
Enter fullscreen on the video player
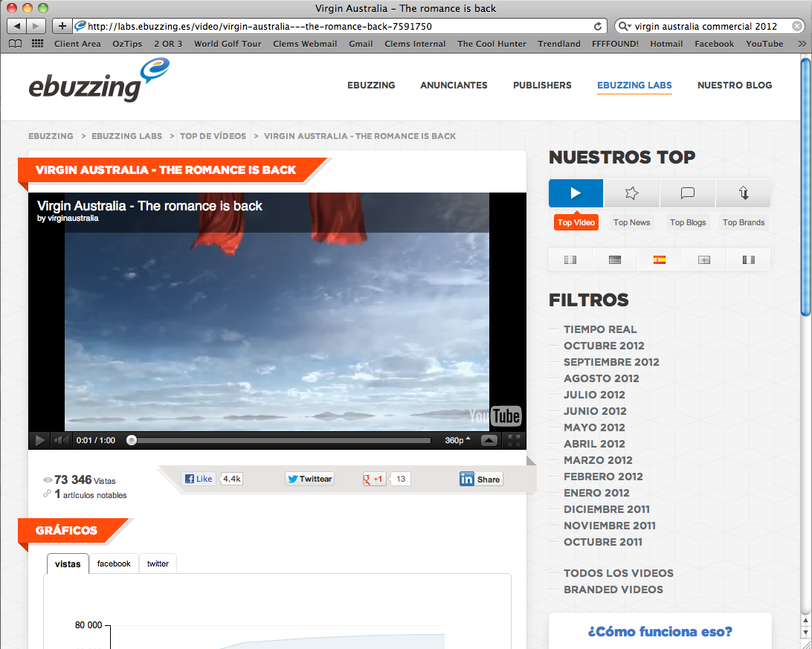click(514, 440)
